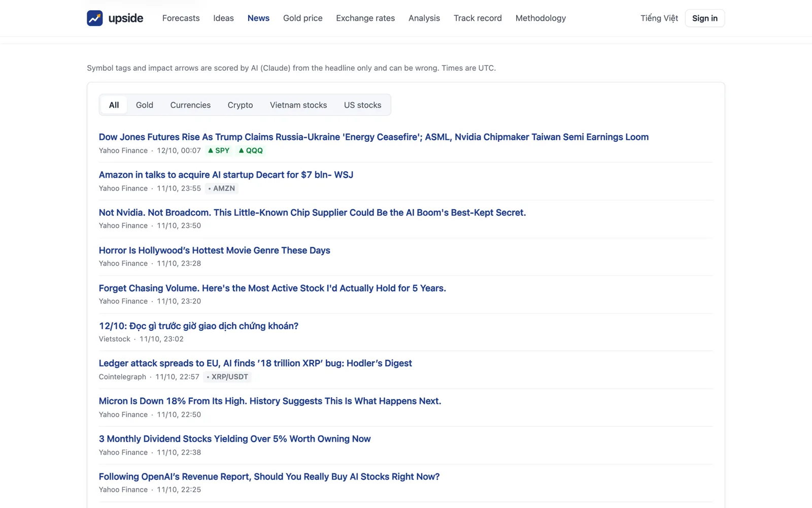Click the 12/10, 00:07 timestamp
This screenshot has width=812, height=508.
pos(179,151)
